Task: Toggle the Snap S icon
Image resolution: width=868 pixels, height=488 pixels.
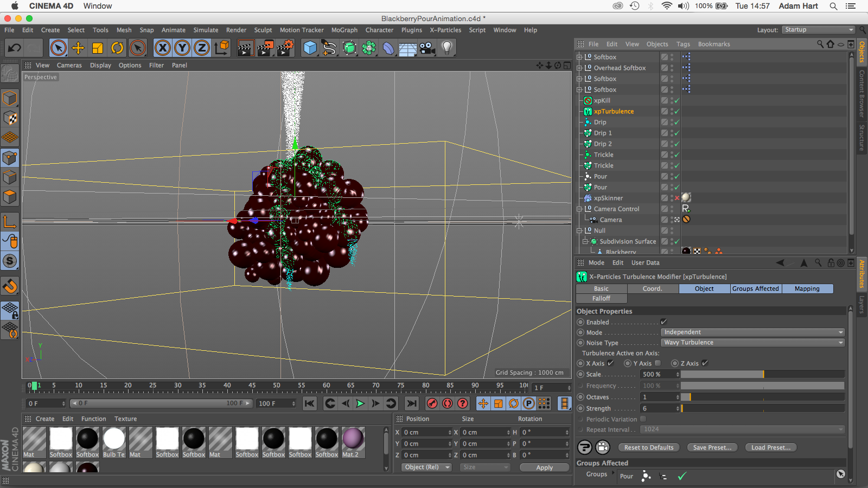Action: coord(10,261)
